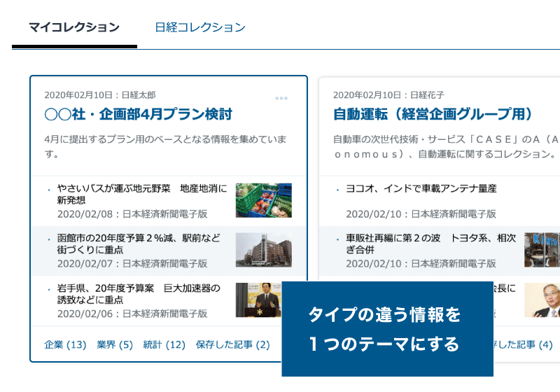The height and width of the screenshot is (392, 560).
Task: Click the Hakodate building thumbnail
Action: click(x=264, y=250)
